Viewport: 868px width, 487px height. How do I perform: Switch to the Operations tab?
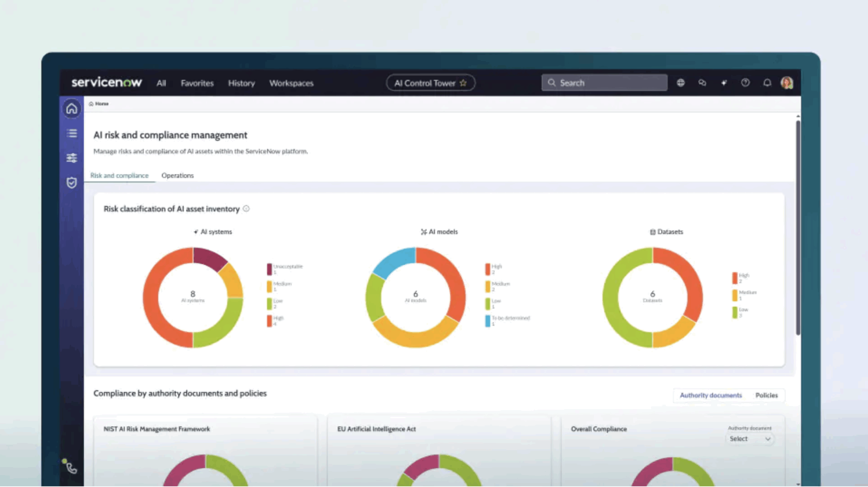[177, 176]
